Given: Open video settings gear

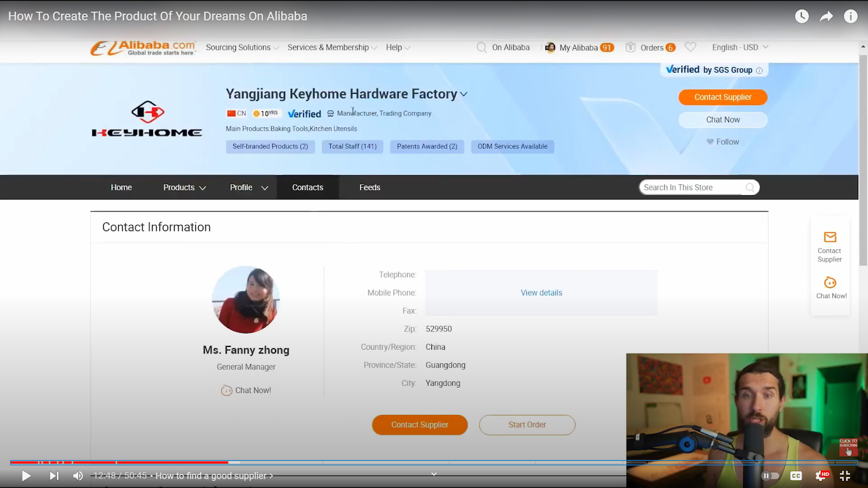Looking at the screenshot, I should click(821, 476).
